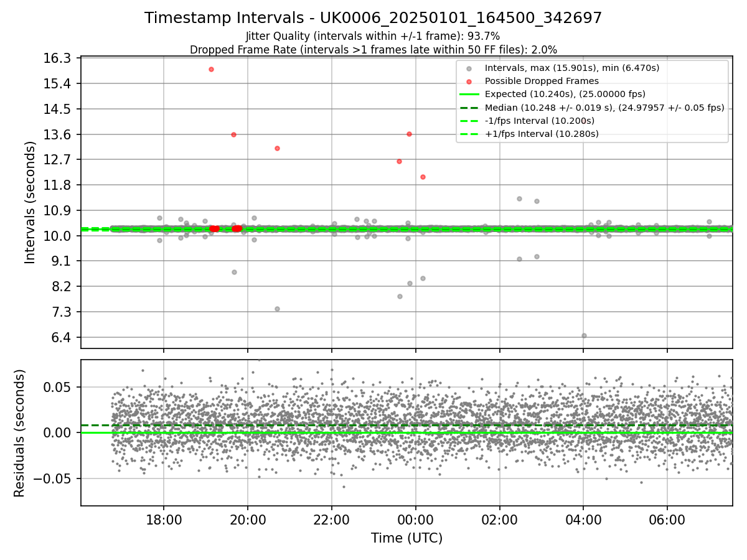Viewport: 747px width, 560px height.
Task: Click the plot title with the UK0006 station ID
Action: (x=373, y=18)
